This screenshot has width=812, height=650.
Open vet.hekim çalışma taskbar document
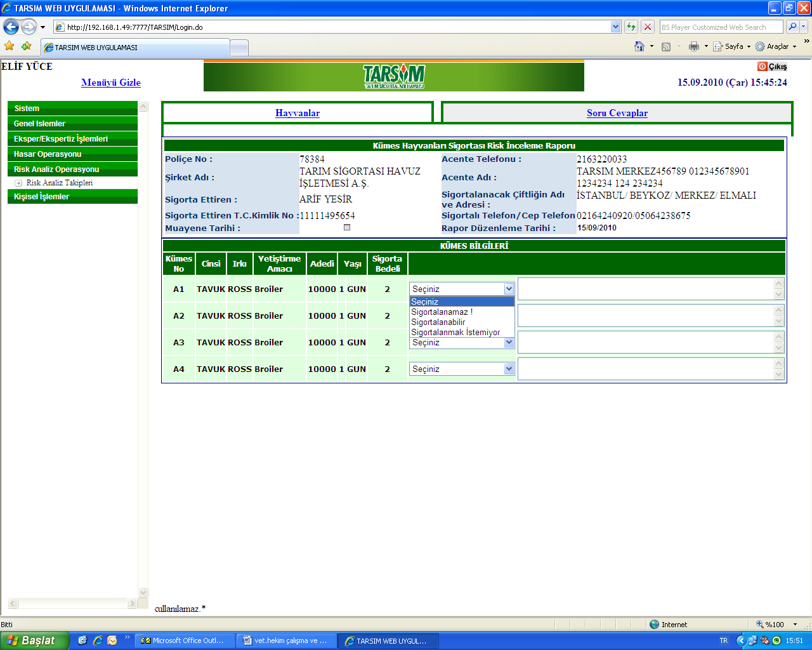(286, 640)
